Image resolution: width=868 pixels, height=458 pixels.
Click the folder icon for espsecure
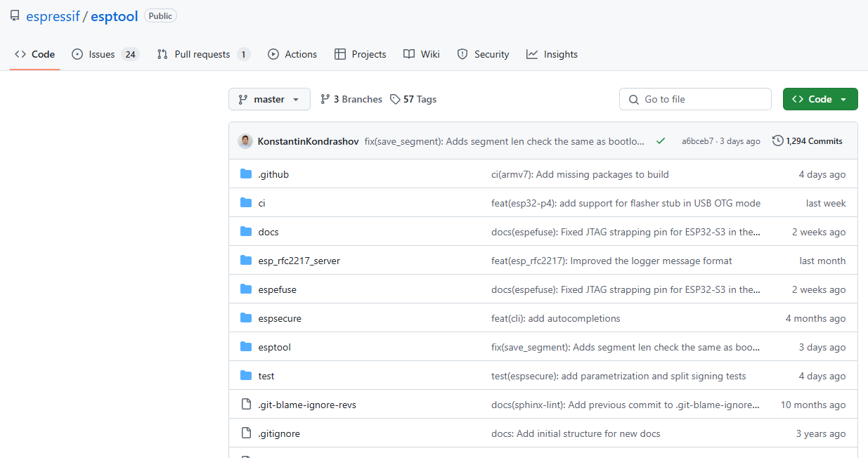pos(246,318)
